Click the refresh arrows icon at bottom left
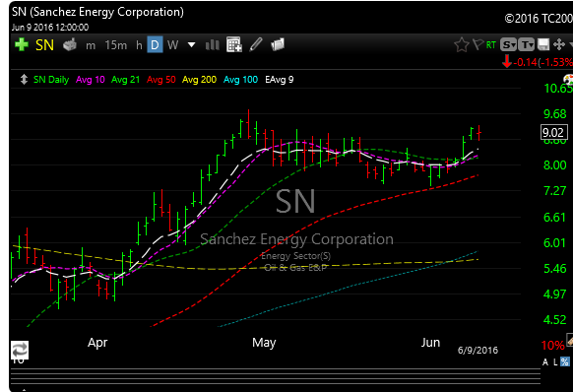573x392 pixels. click(20, 350)
